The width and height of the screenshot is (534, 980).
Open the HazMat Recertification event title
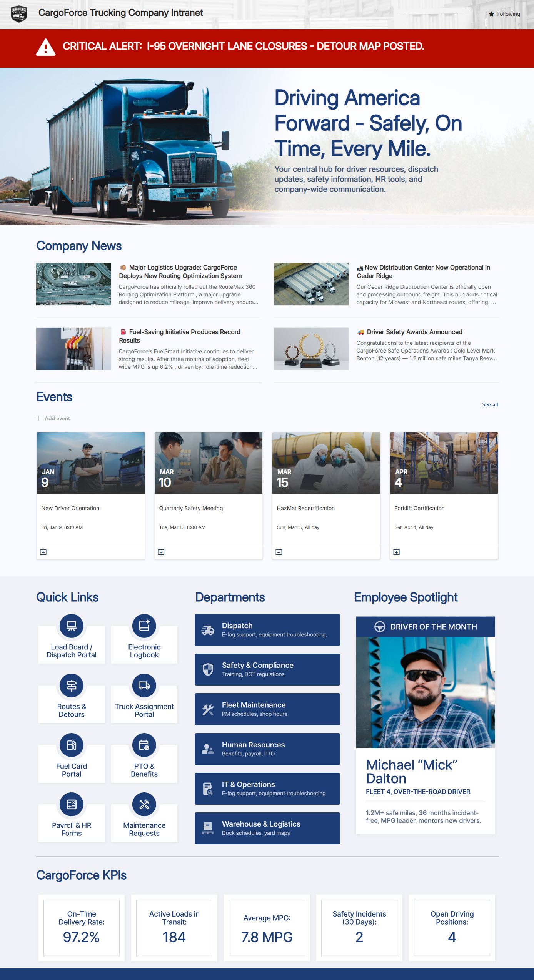pos(306,508)
